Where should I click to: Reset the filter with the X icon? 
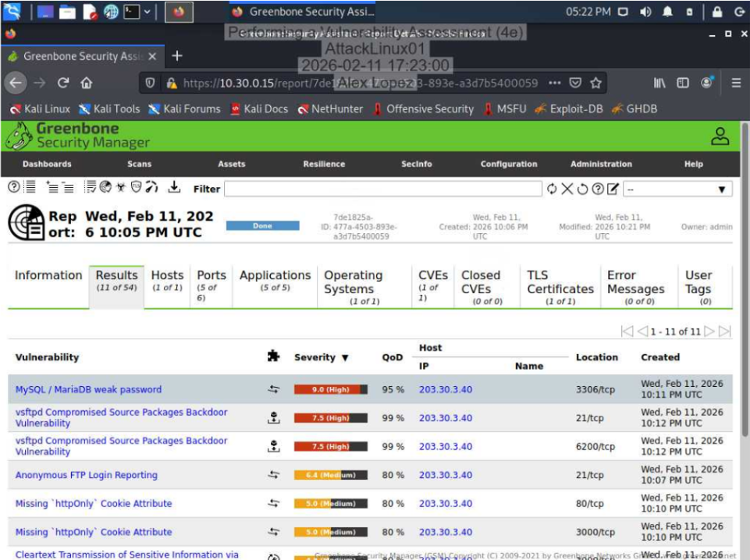tap(567, 188)
